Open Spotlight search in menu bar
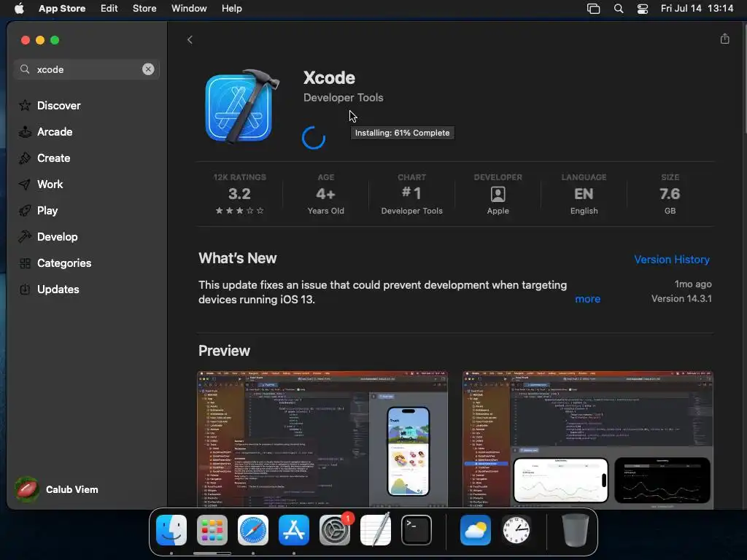Image resolution: width=747 pixels, height=560 pixels. [619, 9]
